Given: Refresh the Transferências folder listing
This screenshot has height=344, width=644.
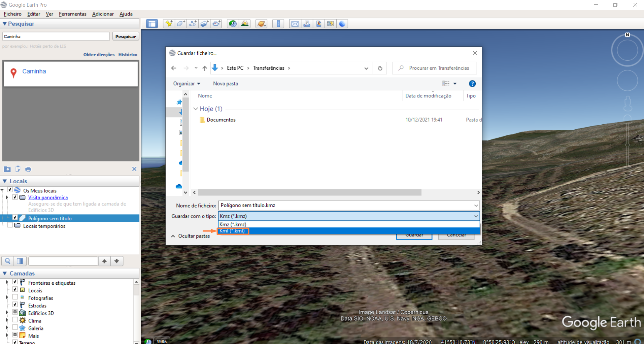Looking at the screenshot, I should 380,68.
